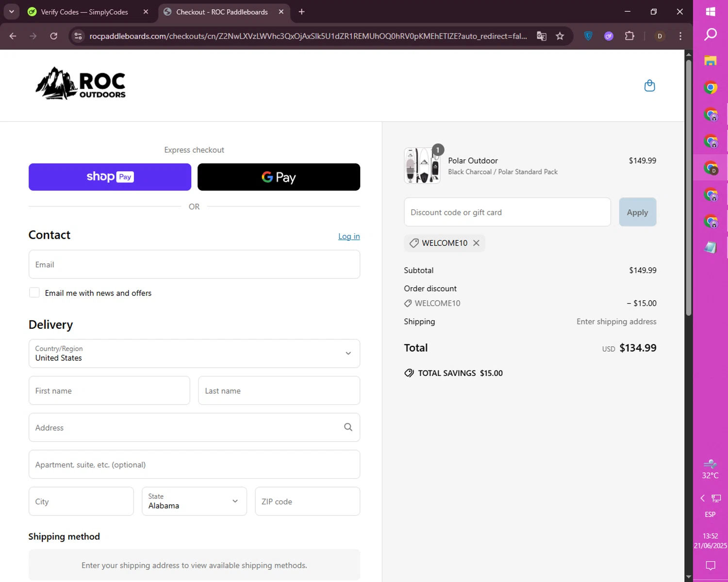Focus the Email input field
Screen dimensions: 728x582
coord(194,264)
